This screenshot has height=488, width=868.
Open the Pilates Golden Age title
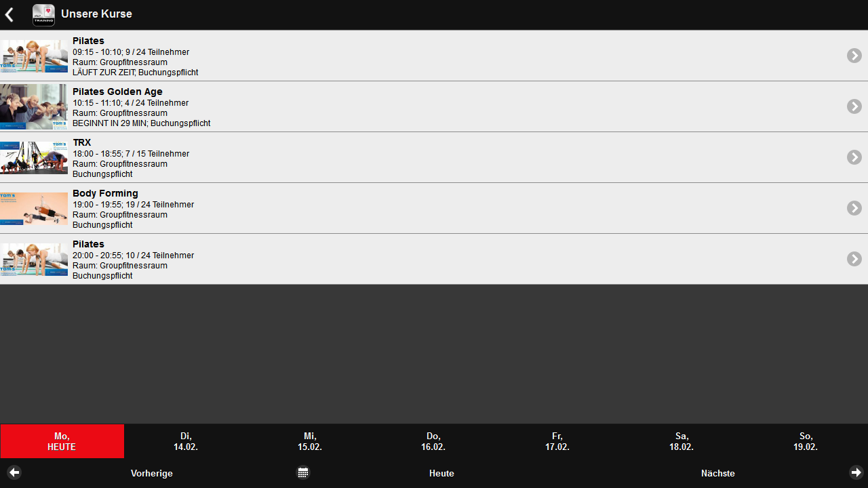pyautogui.click(x=117, y=91)
